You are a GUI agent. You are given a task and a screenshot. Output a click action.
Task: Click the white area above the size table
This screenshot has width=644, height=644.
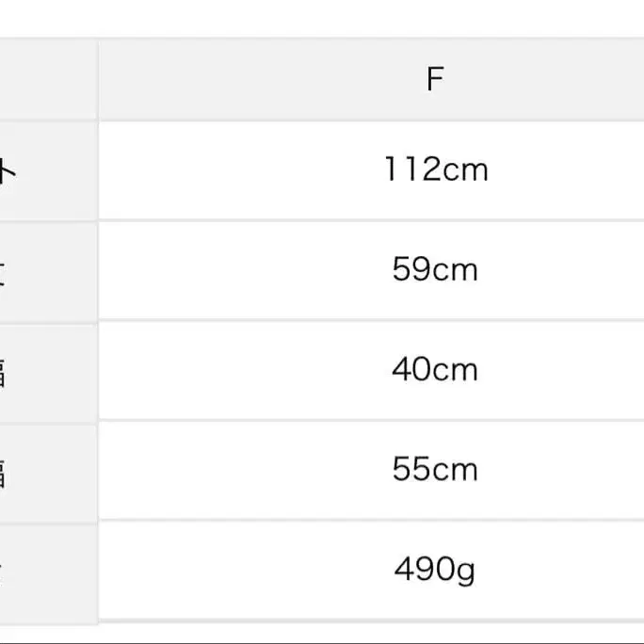(x=322, y=17)
